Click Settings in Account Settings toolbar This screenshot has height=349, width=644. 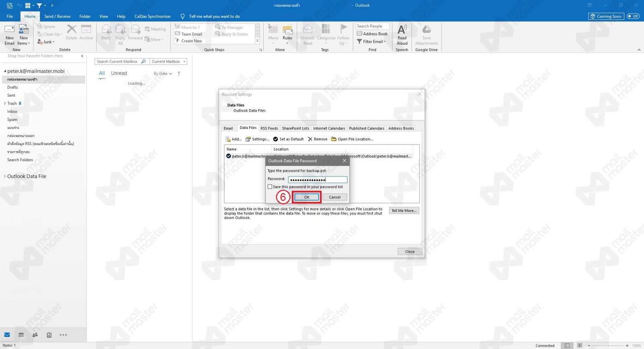[257, 139]
